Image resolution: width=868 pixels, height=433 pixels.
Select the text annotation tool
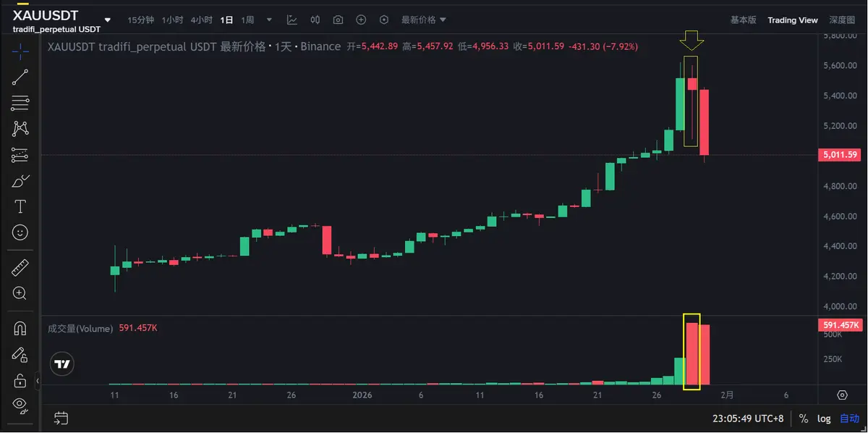point(20,207)
